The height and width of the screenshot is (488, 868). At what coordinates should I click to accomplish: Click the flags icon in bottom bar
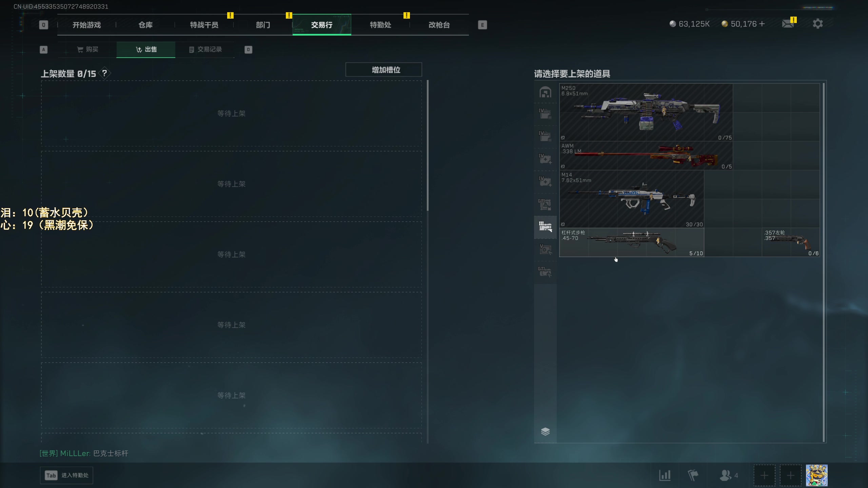[693, 475]
